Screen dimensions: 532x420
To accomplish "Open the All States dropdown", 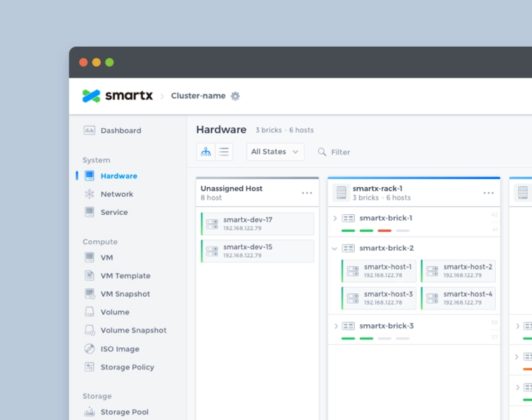I will [x=275, y=152].
